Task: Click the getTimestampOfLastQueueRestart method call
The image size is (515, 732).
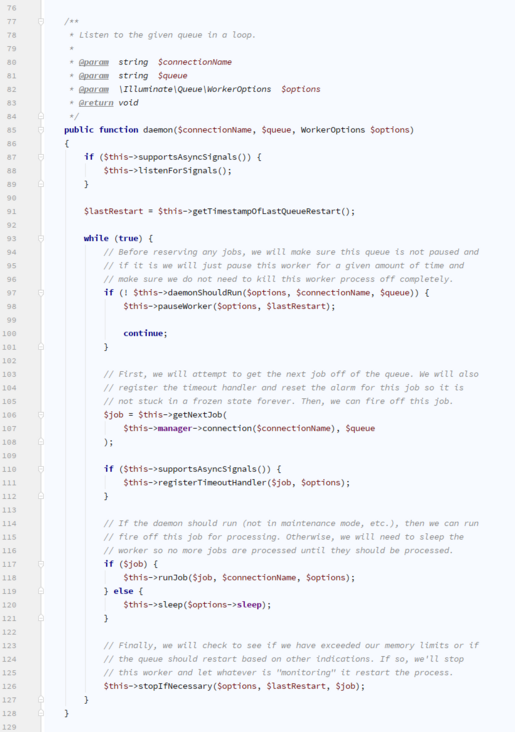Action: 267,211
